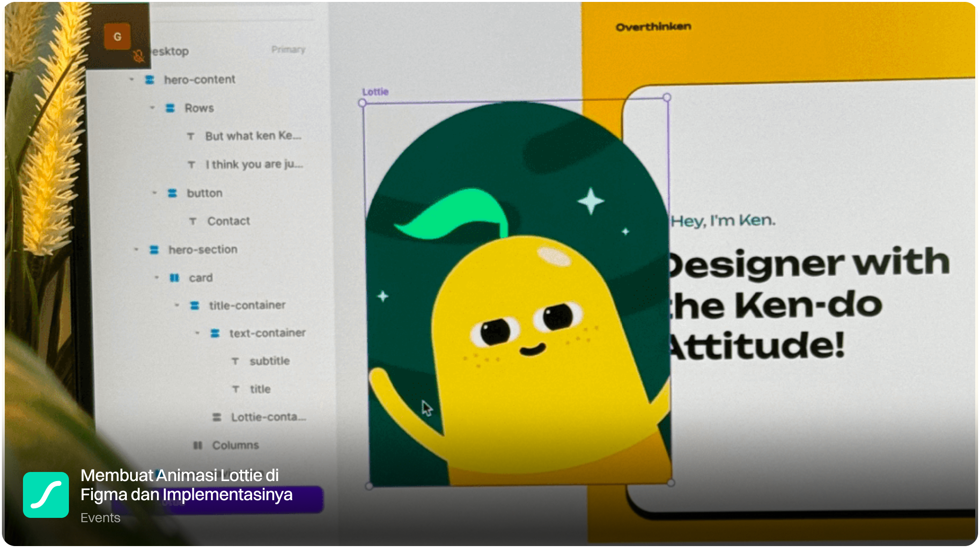Click the text icon beside Contact layer
The width and height of the screenshot is (980, 548).
193,221
